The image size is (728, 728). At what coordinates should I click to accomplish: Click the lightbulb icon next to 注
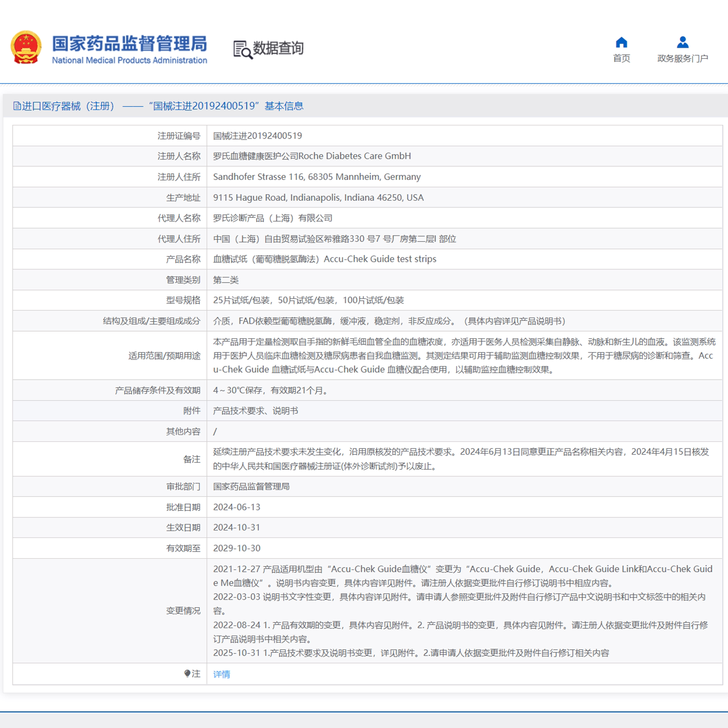click(187, 673)
